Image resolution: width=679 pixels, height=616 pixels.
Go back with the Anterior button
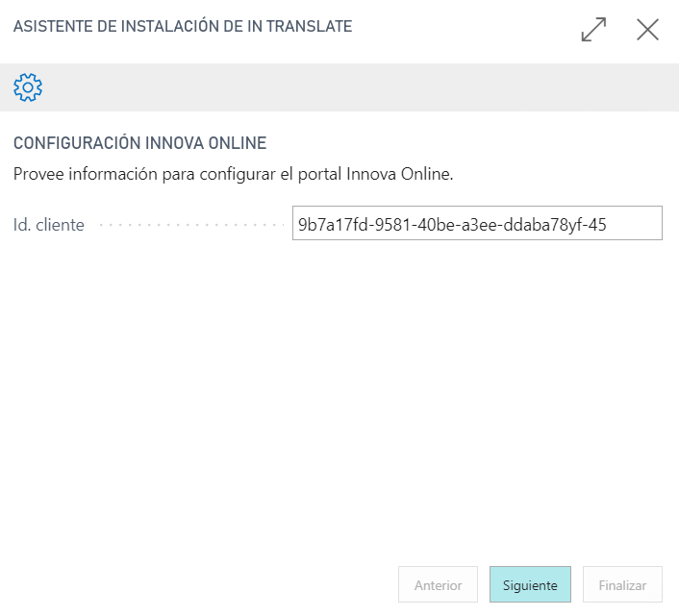click(x=438, y=584)
